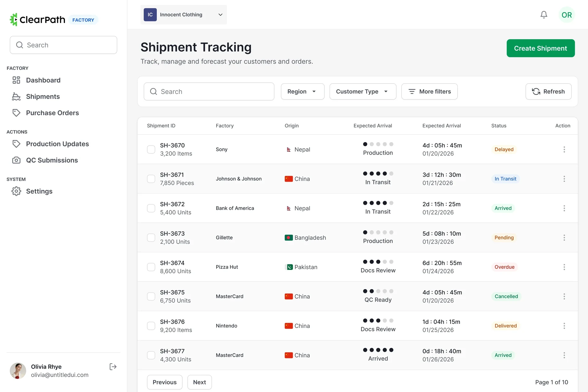The image size is (588, 392).
Task: Click the Purchase Orders tag icon
Action: click(16, 113)
